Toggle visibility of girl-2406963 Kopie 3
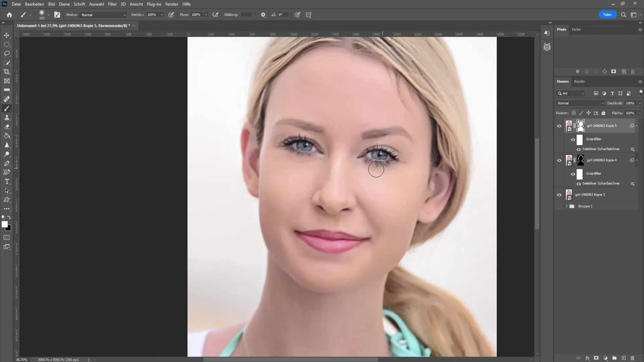This screenshot has width=644, height=362. tap(558, 195)
